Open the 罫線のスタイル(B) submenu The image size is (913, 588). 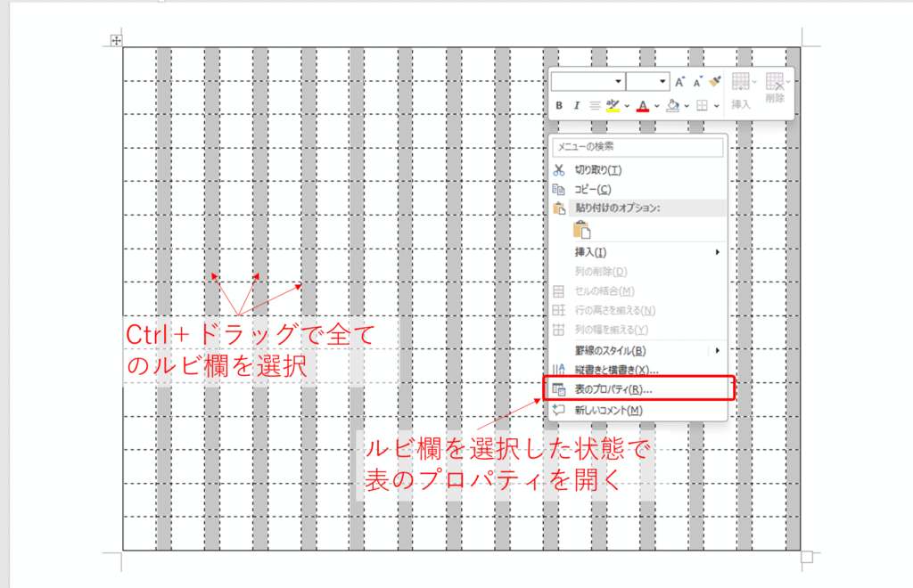[638, 351]
